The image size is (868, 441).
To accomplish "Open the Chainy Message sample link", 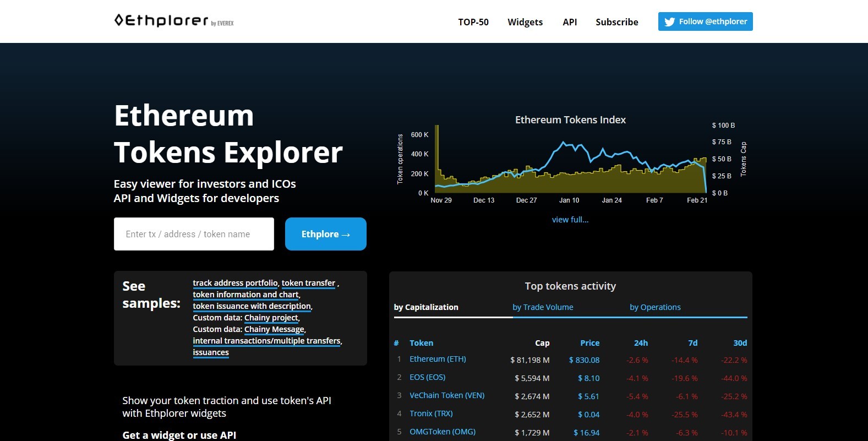I will [274, 329].
